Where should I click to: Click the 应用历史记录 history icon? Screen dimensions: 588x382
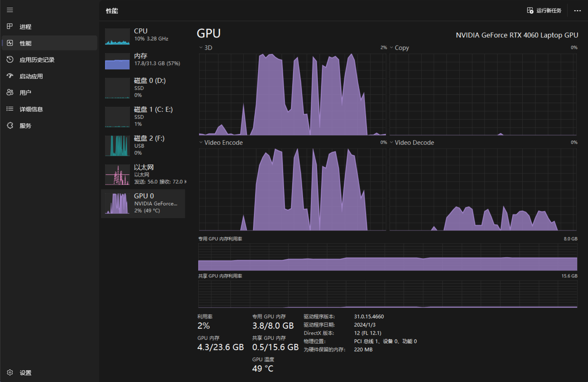(10, 59)
